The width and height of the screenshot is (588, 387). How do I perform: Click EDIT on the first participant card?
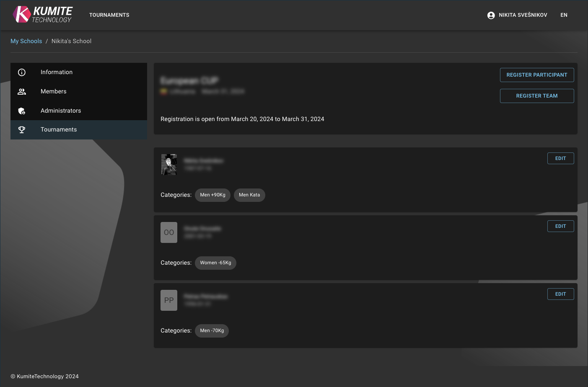pyautogui.click(x=560, y=158)
